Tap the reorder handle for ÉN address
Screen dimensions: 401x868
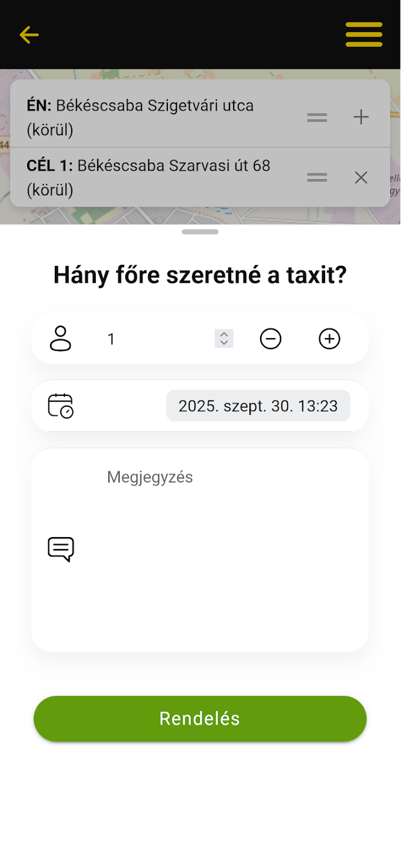(x=317, y=117)
